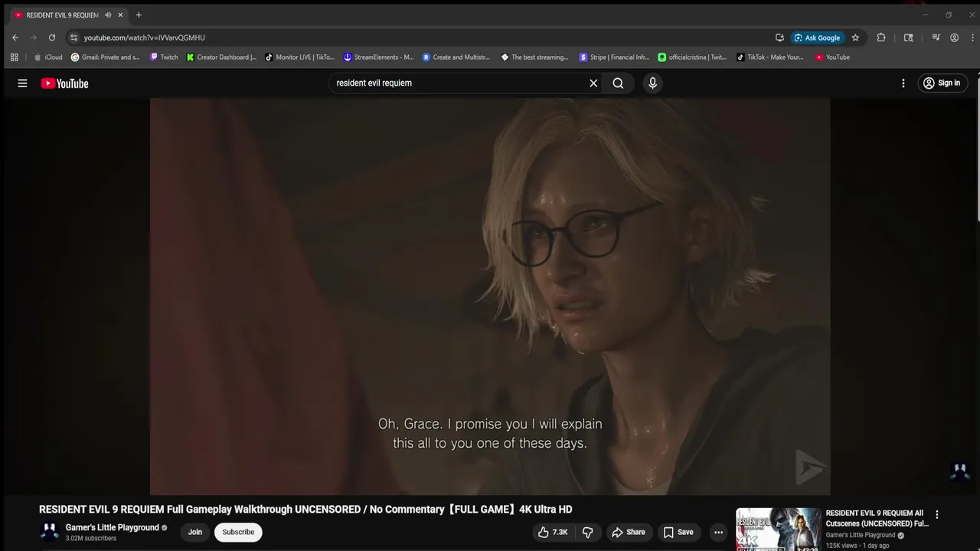Open the All Cutscenes recommended video title

[877, 518]
